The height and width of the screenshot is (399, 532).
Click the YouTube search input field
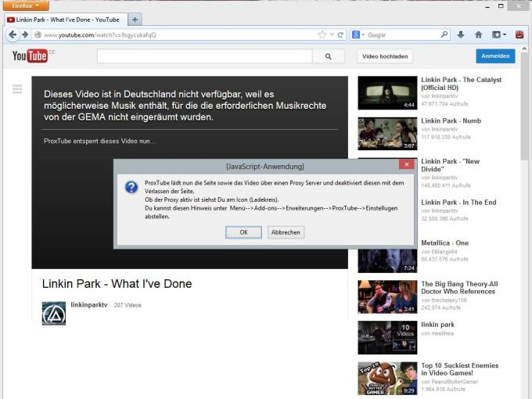pyautogui.click(x=205, y=56)
